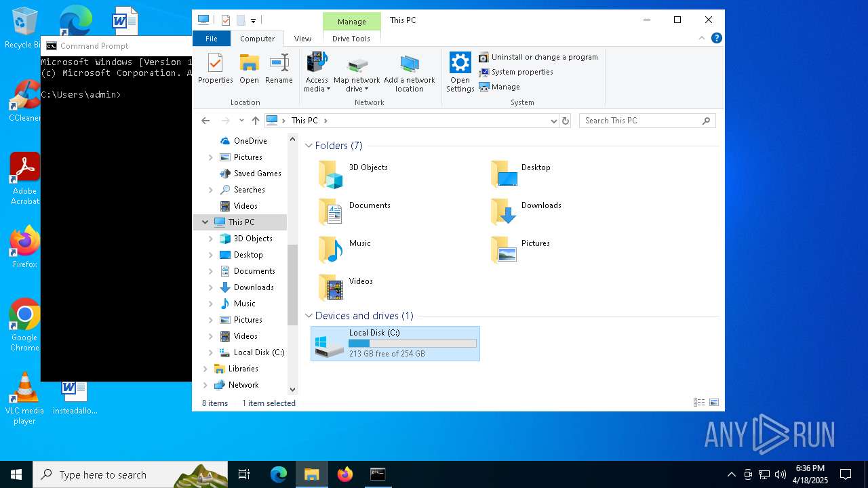Expand Local Disk (C:) in the tree

click(211, 352)
